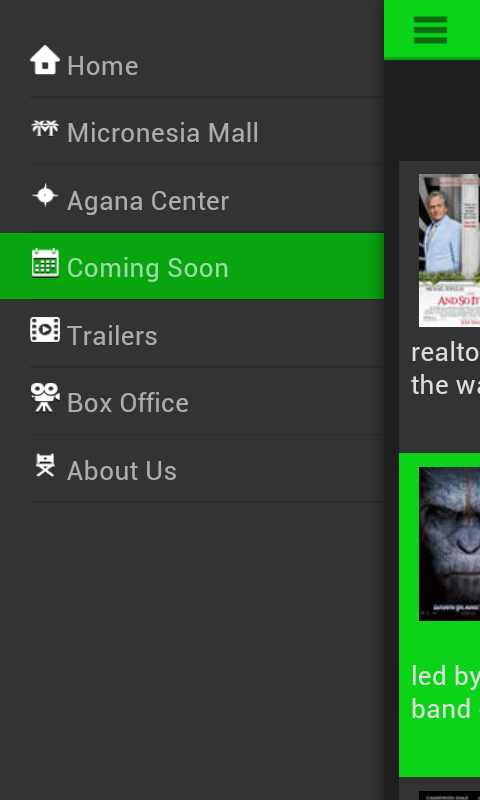Tap the green highlighted movie card description
Image resolution: width=480 pixels, height=800 pixels.
click(x=445, y=692)
